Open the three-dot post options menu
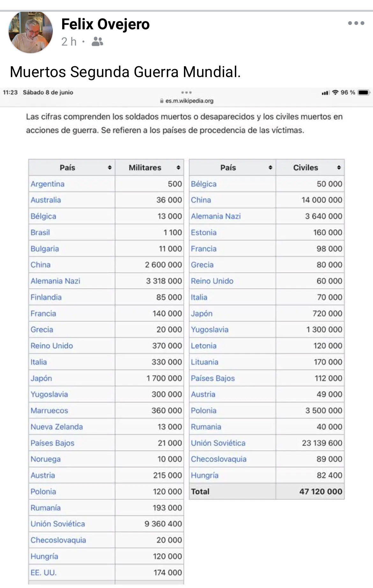This screenshot has width=373, height=588. point(356,23)
